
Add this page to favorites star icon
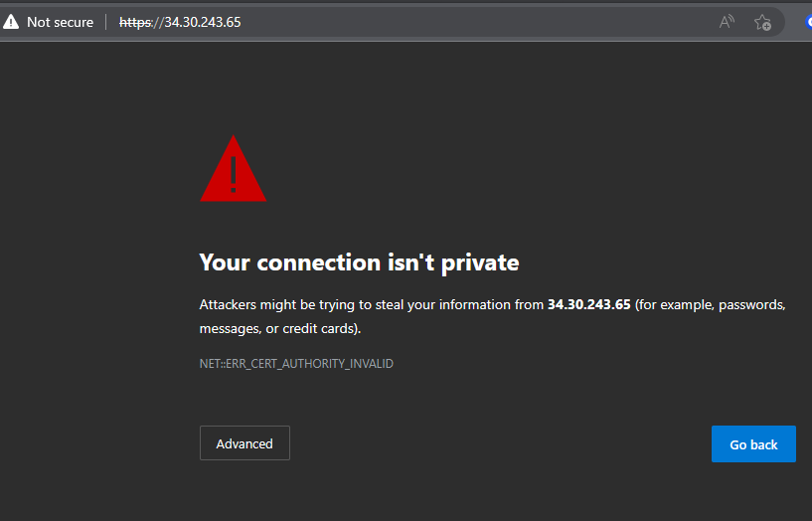pyautogui.click(x=762, y=22)
